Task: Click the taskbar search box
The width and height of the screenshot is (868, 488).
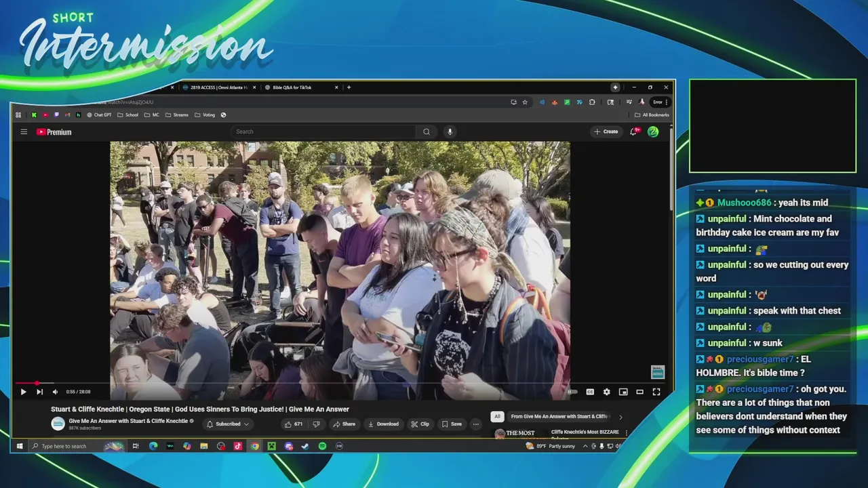Action: (77, 446)
